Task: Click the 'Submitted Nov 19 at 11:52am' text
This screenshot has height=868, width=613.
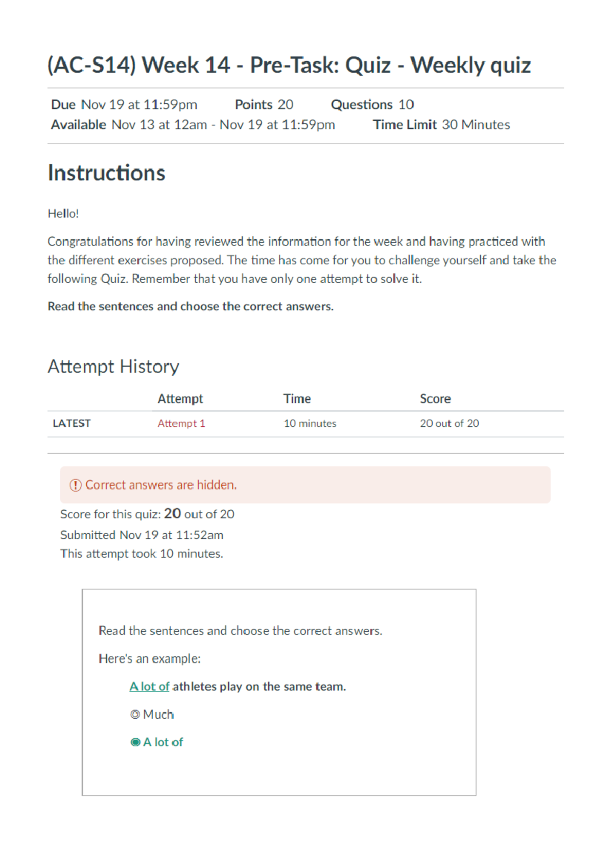Action: 142,535
